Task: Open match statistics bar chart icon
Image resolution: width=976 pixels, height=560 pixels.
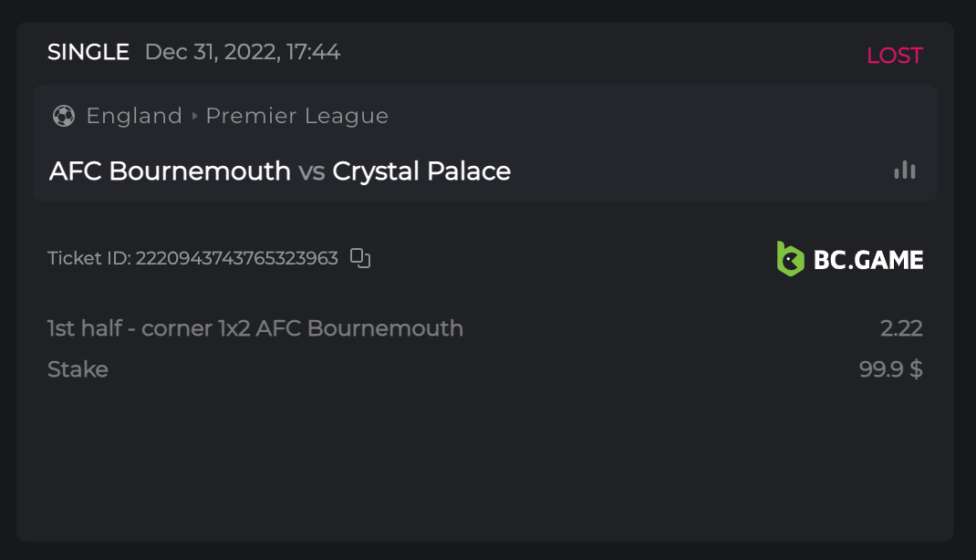Action: coord(904,171)
